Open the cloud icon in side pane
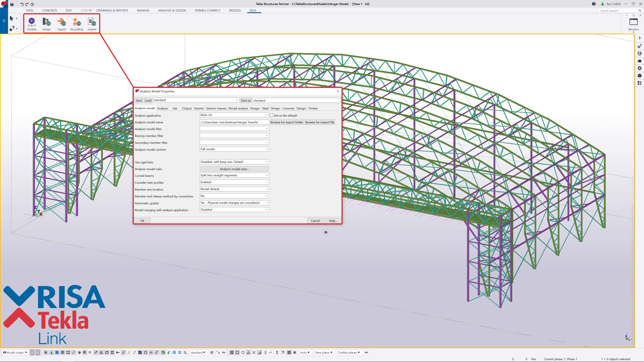 point(639,61)
